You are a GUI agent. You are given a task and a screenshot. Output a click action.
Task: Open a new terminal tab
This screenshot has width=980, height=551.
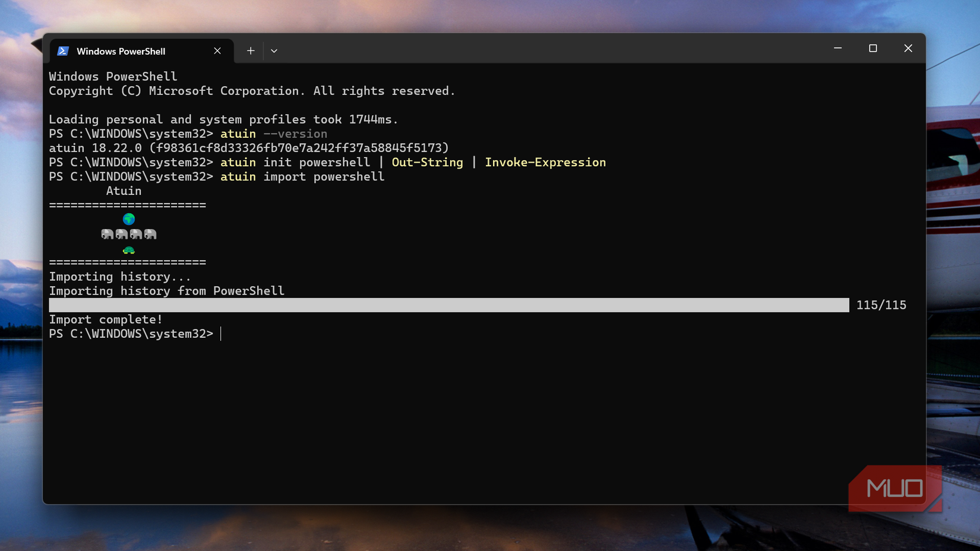(x=251, y=51)
